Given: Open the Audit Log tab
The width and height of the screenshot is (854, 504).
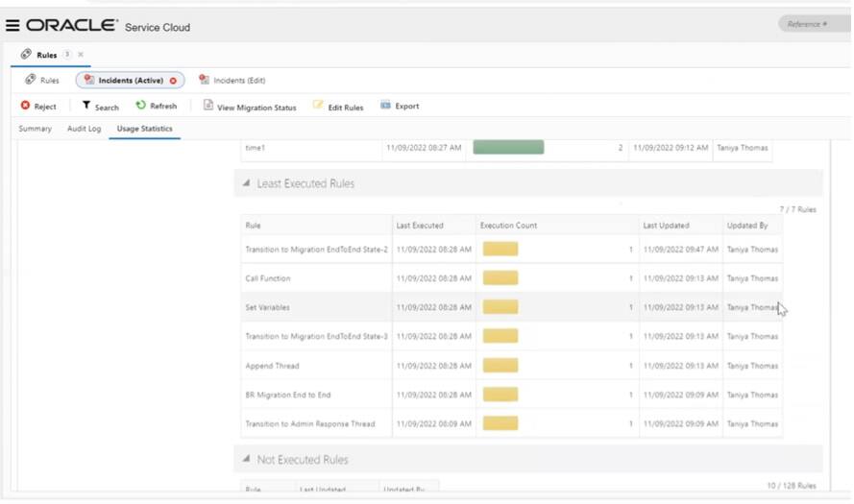Looking at the screenshot, I should click(x=84, y=129).
